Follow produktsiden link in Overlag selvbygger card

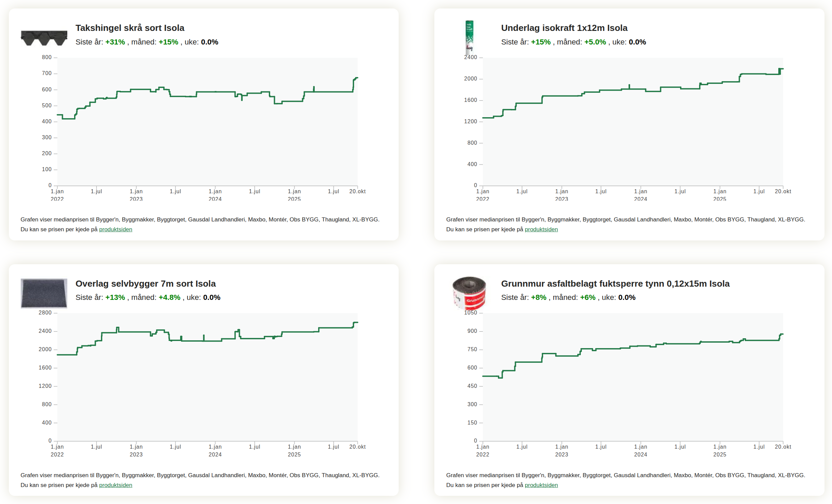coord(116,485)
